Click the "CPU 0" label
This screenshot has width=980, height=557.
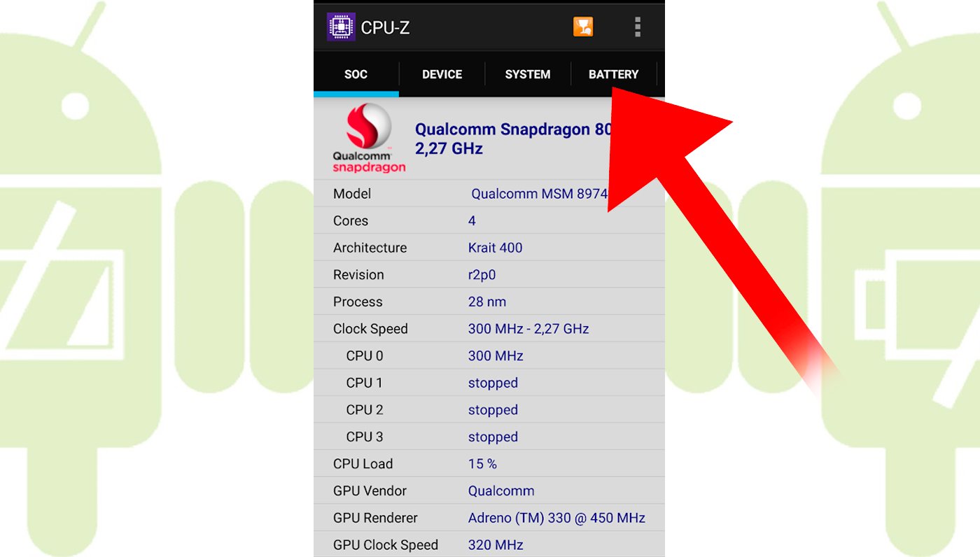click(365, 355)
